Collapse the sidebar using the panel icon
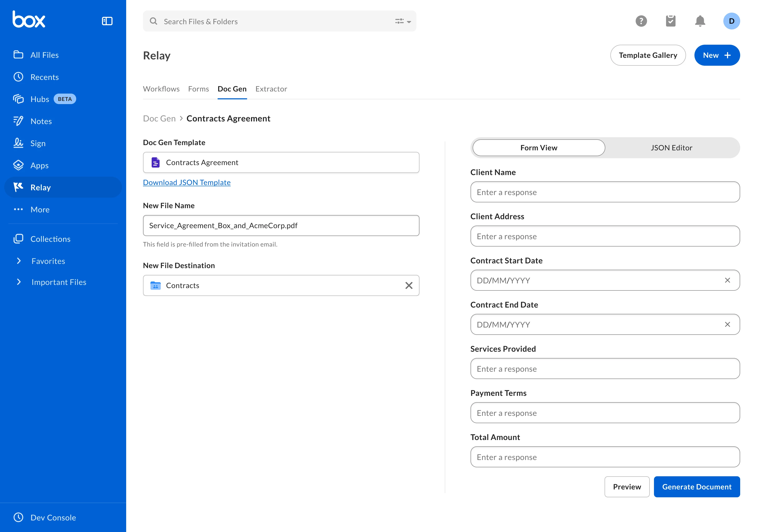 (x=107, y=21)
